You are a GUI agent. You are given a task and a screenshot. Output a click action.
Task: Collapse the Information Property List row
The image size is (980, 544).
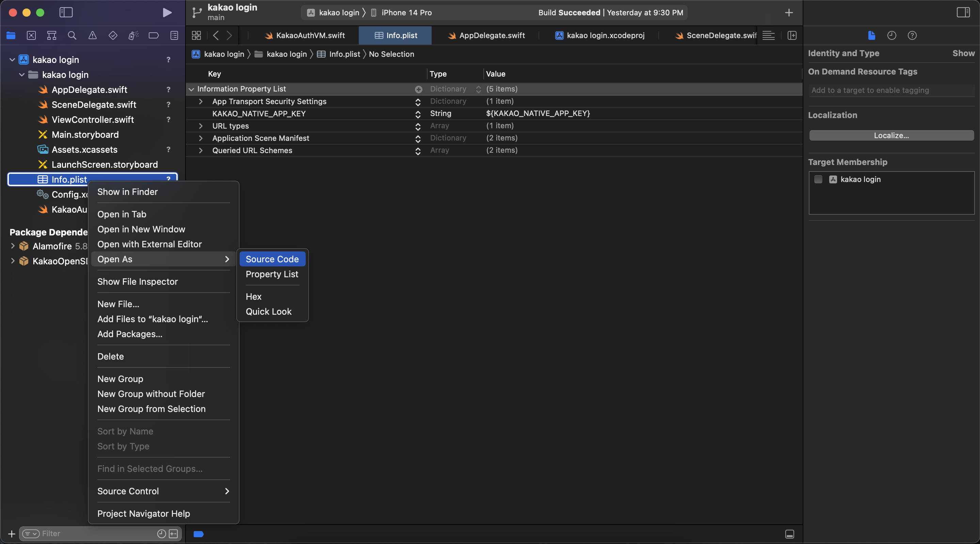click(x=191, y=89)
